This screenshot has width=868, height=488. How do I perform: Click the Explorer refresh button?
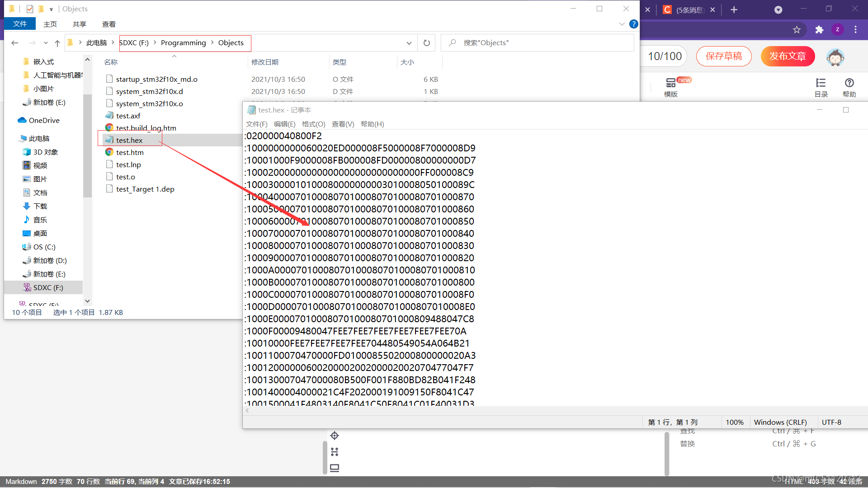(426, 43)
